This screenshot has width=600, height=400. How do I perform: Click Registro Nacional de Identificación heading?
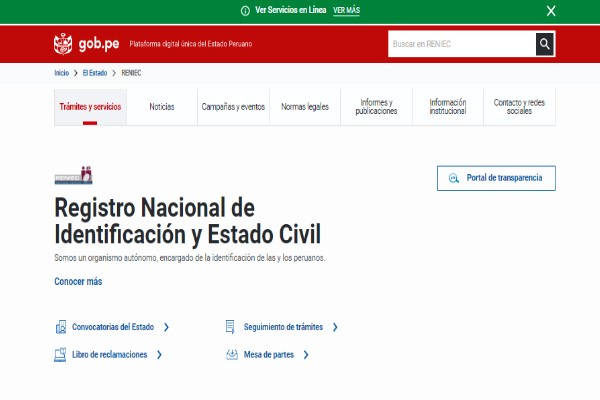[x=188, y=221]
